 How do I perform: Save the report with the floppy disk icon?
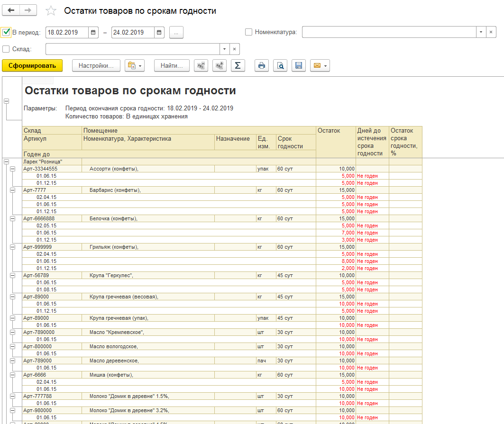coord(299,65)
